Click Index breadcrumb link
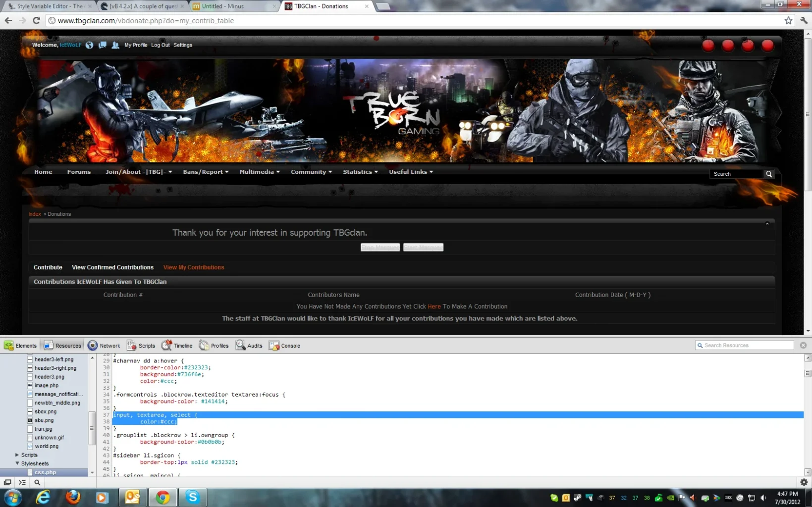The height and width of the screenshot is (507, 812). [x=35, y=214]
